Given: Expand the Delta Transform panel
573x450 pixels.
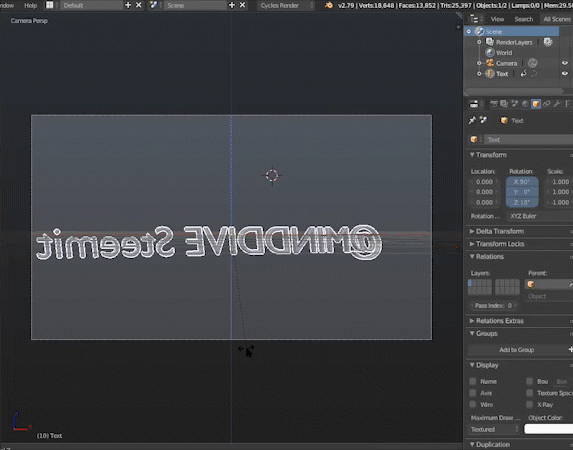Looking at the screenshot, I should coord(472,231).
